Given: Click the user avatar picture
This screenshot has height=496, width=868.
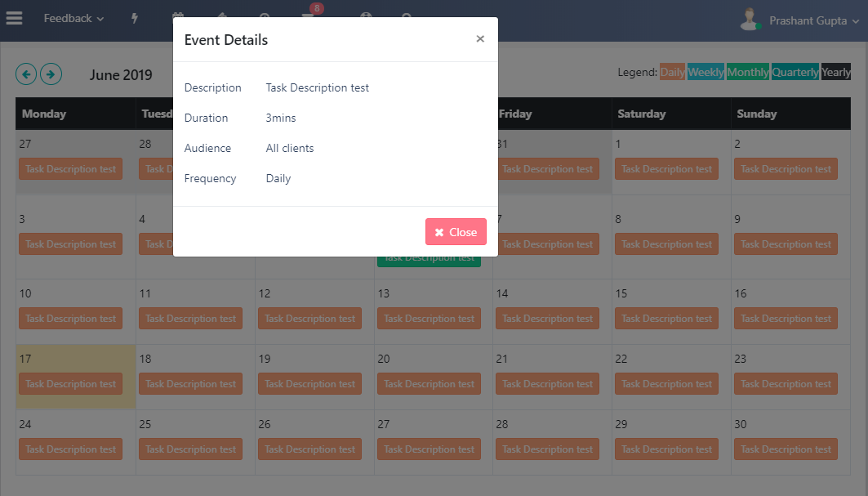Looking at the screenshot, I should (750, 20).
